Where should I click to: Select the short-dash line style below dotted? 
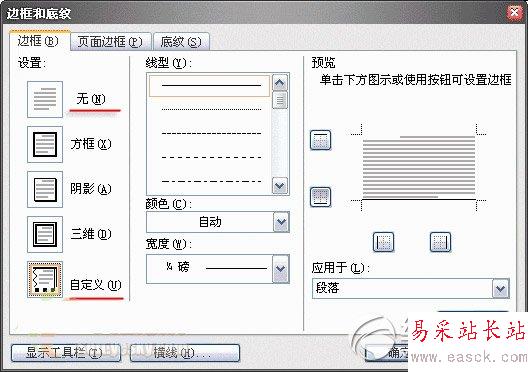(211, 133)
